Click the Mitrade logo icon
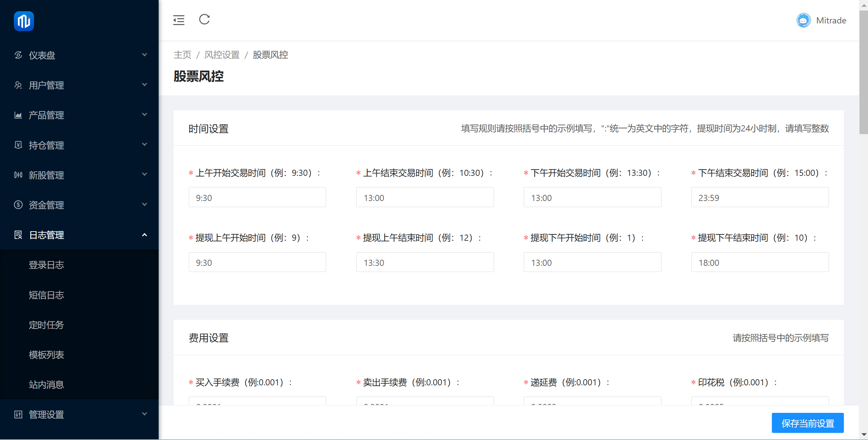Viewport: 868px width, 440px height. click(24, 21)
